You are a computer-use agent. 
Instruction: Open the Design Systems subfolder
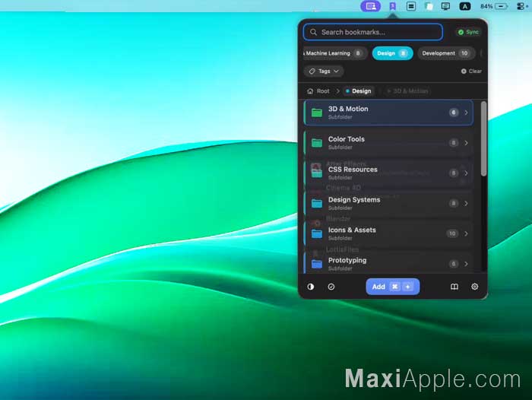pyautogui.click(x=388, y=203)
